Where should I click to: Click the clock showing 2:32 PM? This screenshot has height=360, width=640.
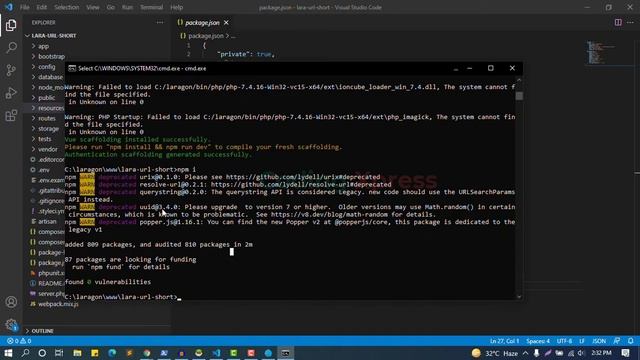click(602, 353)
